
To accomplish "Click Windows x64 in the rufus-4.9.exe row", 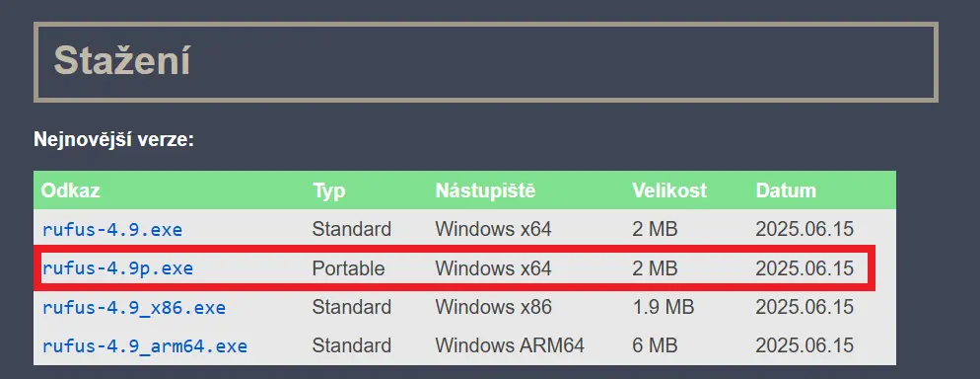I will (x=493, y=230).
